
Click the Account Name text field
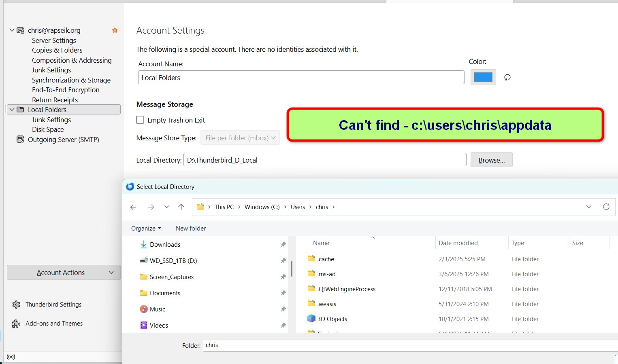[301, 77]
